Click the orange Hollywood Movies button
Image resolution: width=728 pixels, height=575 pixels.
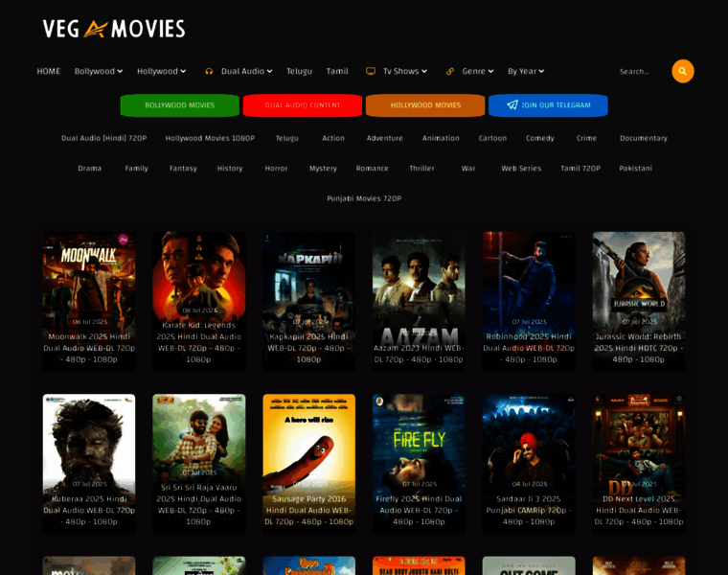click(x=425, y=105)
